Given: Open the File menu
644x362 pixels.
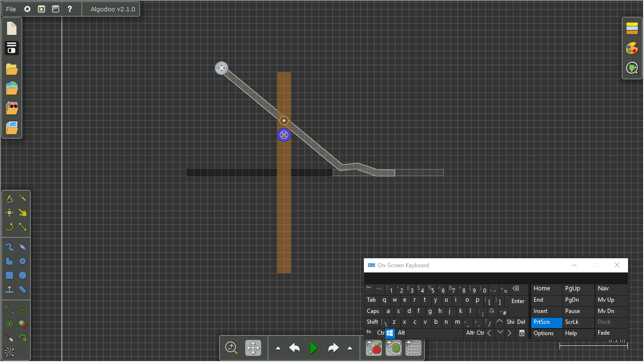Looking at the screenshot, I should (x=11, y=9).
